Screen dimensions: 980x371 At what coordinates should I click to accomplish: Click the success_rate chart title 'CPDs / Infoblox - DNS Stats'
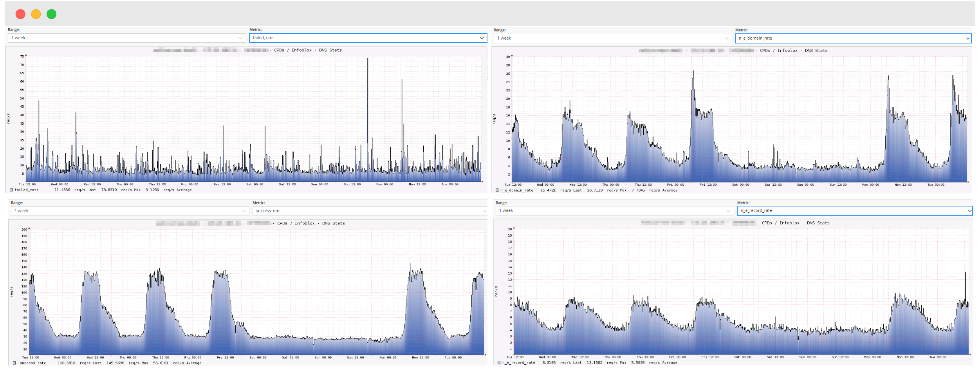[x=311, y=223]
